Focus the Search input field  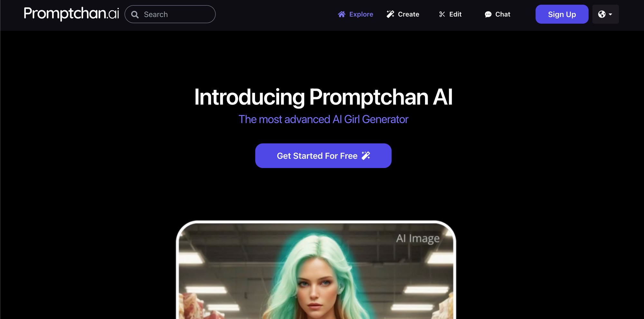[170, 14]
